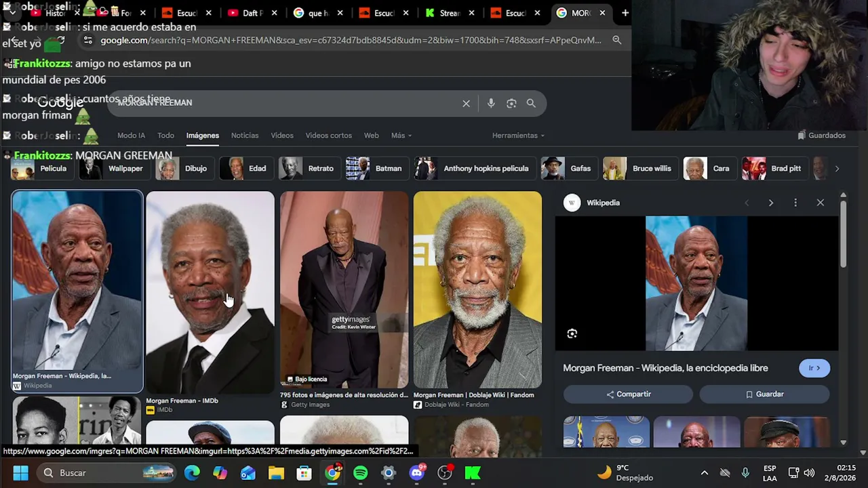Switch to the Todo results tab
The height and width of the screenshot is (488, 868).
coord(165,136)
